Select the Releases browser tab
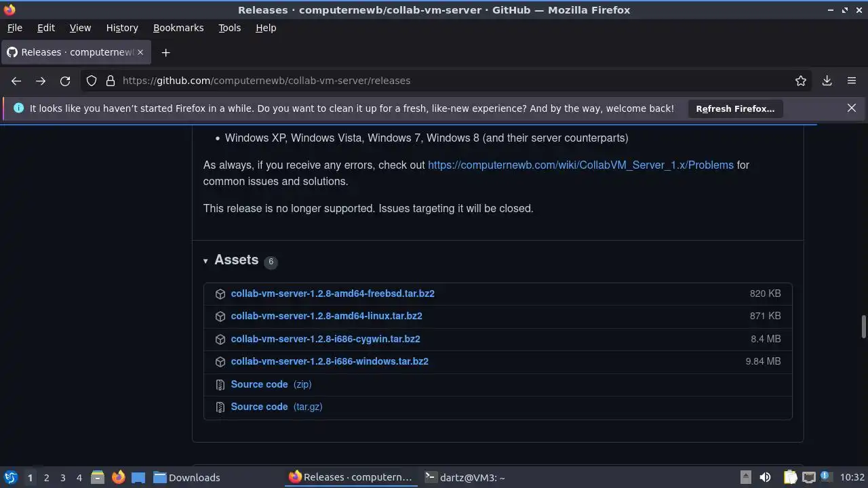868x488 pixels. 76,52
